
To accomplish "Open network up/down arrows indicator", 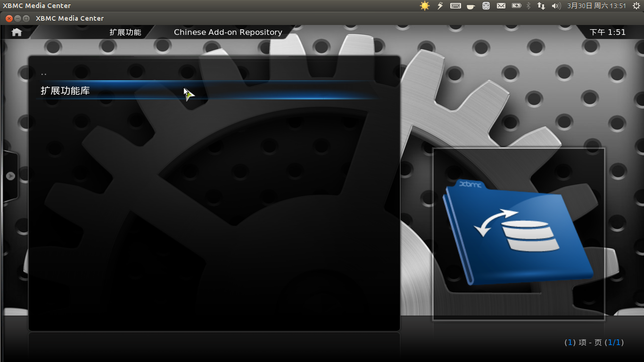I will click(x=541, y=6).
